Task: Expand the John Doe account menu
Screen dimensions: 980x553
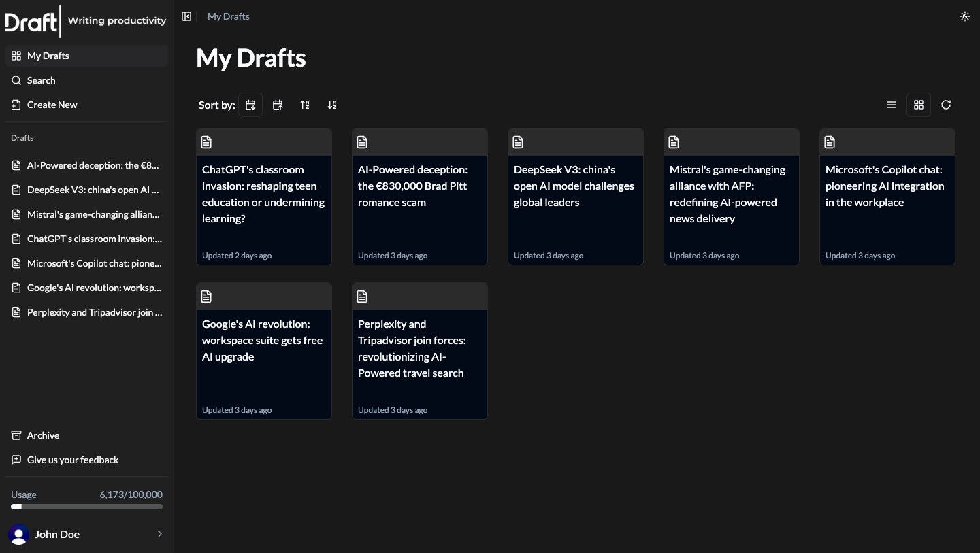Action: [86, 534]
